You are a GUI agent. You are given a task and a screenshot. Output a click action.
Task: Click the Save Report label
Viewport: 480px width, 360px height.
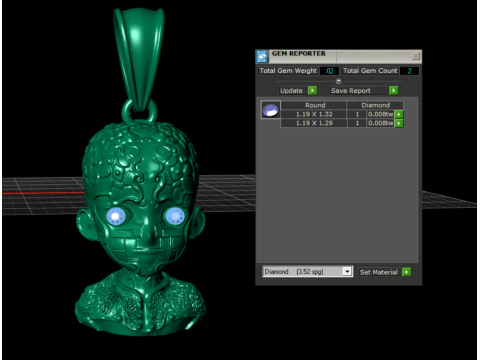point(351,91)
